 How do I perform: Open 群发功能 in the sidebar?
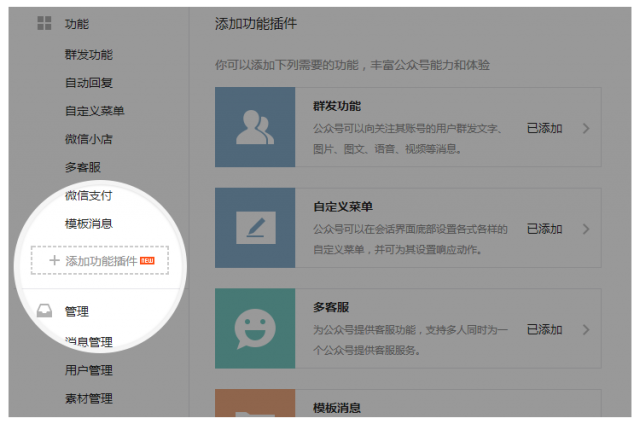click(x=89, y=55)
